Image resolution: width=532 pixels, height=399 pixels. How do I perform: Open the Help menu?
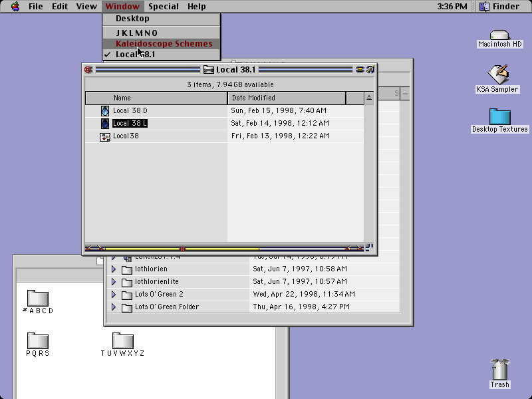(x=196, y=6)
